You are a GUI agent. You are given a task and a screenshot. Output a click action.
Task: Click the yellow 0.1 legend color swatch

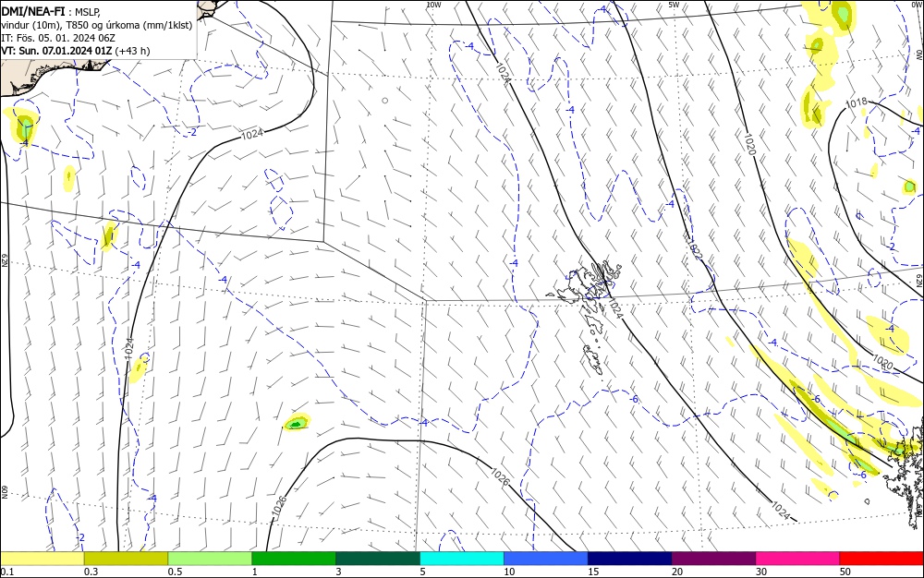coord(42,559)
